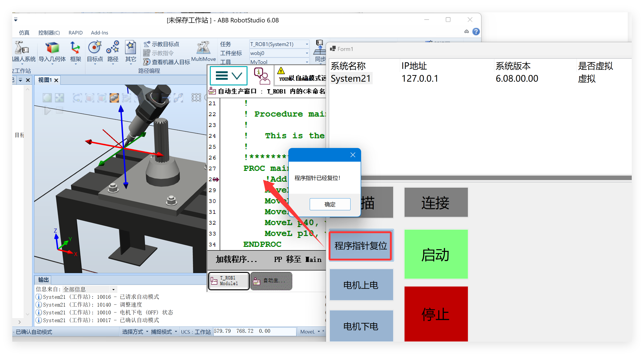The image size is (644, 354).
Task: Open the Add-Ins ribbon tab
Action: click(x=99, y=33)
